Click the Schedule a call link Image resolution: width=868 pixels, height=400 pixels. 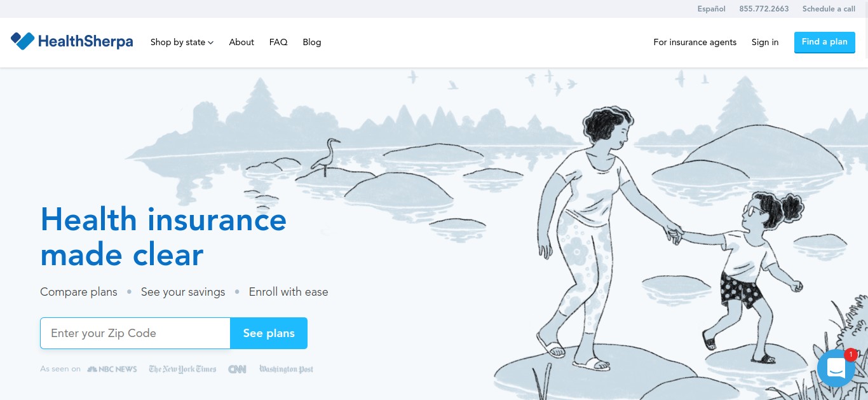[829, 9]
